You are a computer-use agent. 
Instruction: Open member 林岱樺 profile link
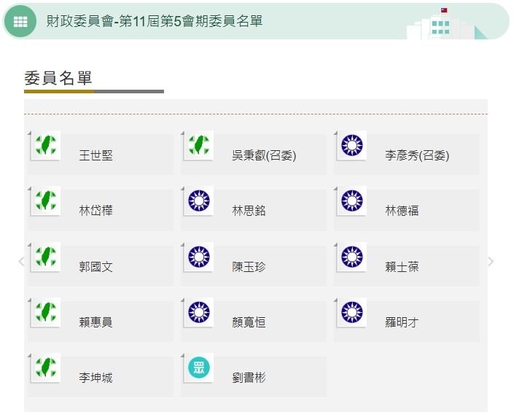click(95, 211)
